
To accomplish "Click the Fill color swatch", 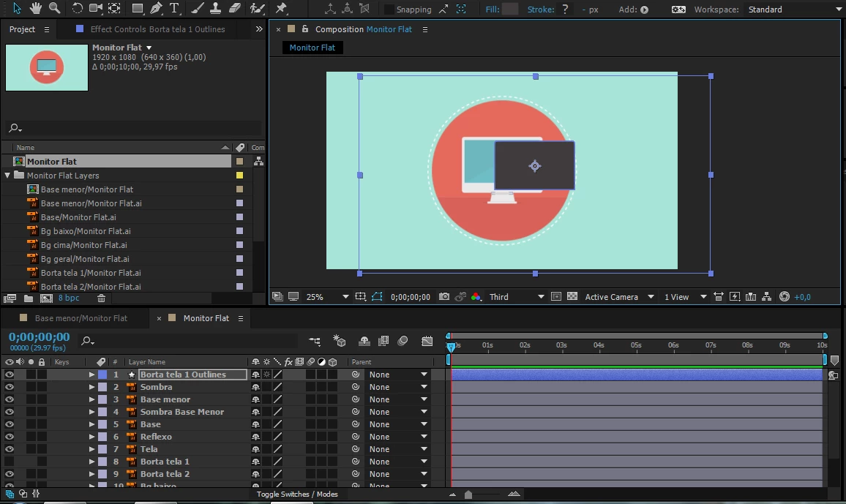I will pos(510,10).
